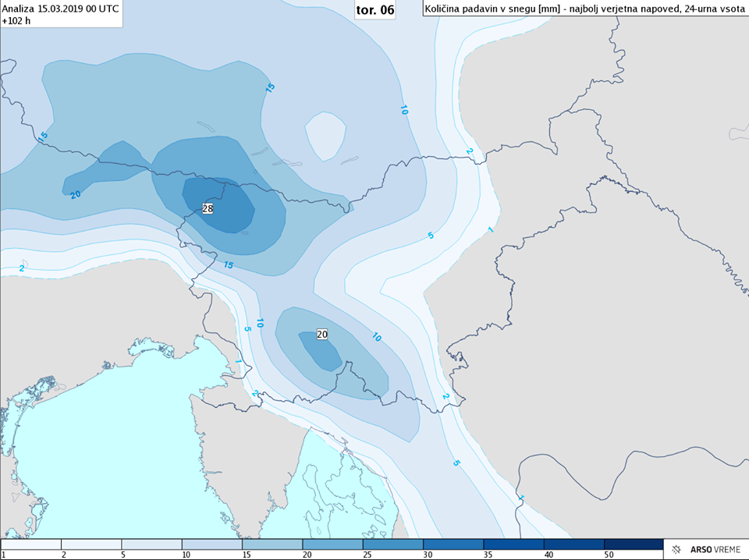Select the 10–15 mm legend swatch
This screenshot has width=749, height=560.
[x=211, y=544]
